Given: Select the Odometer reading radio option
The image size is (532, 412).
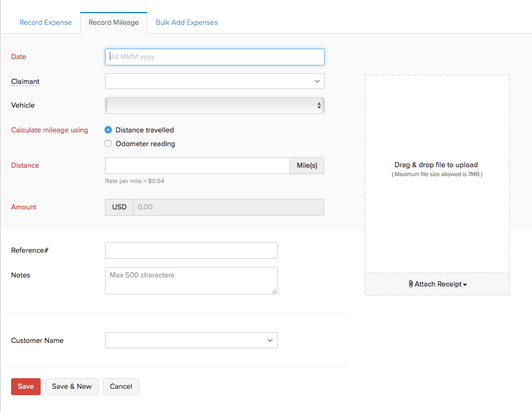Looking at the screenshot, I should (108, 143).
